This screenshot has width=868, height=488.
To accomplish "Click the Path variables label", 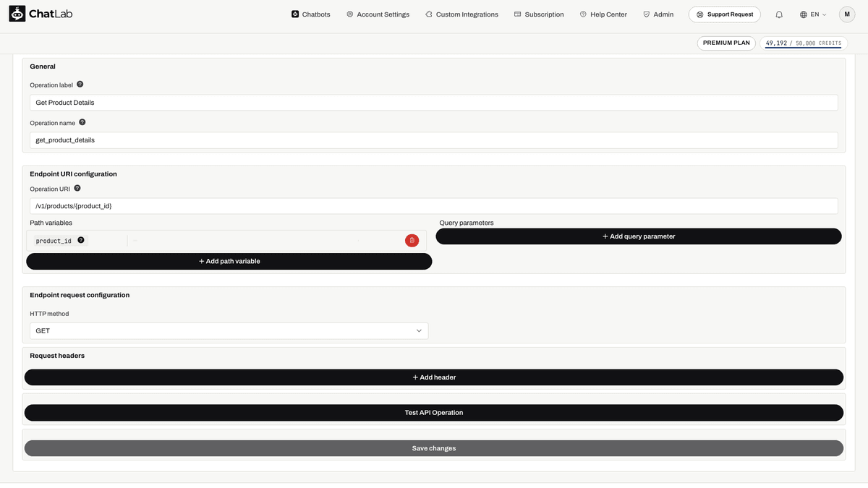I will coord(51,223).
